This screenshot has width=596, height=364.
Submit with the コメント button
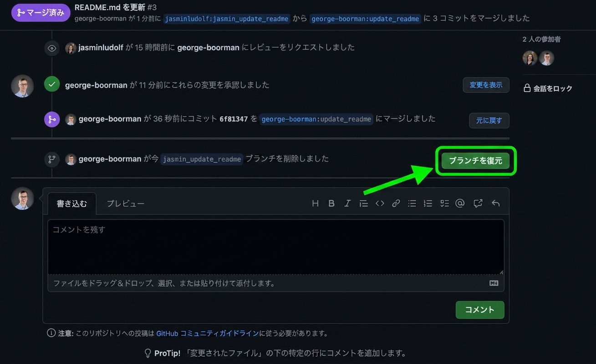(x=480, y=310)
